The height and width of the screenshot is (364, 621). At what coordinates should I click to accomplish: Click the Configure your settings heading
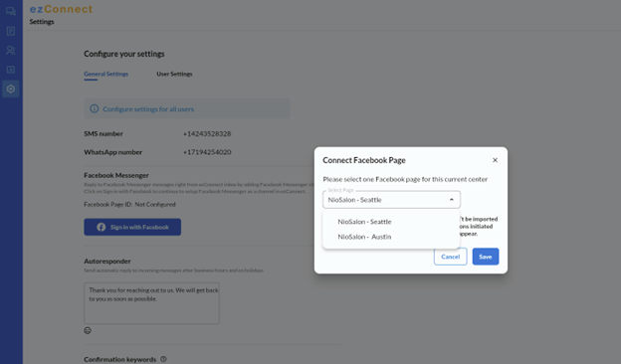tap(124, 54)
